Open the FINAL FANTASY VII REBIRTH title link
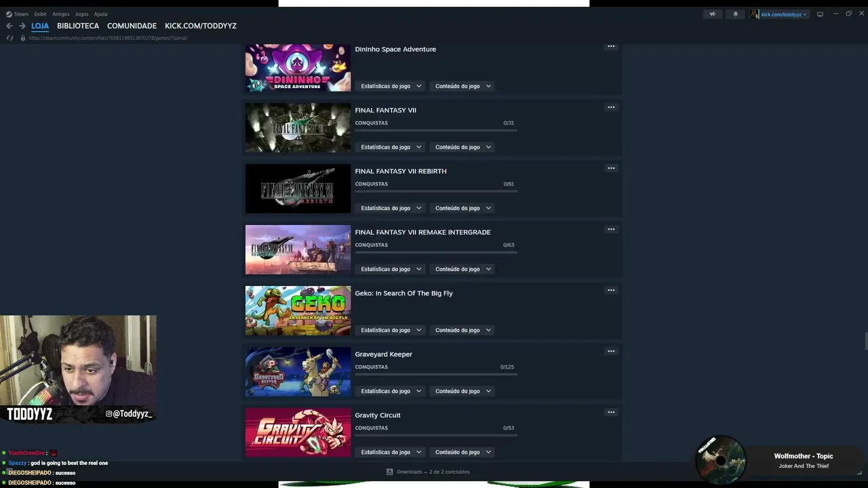This screenshot has height=488, width=868. pos(401,171)
